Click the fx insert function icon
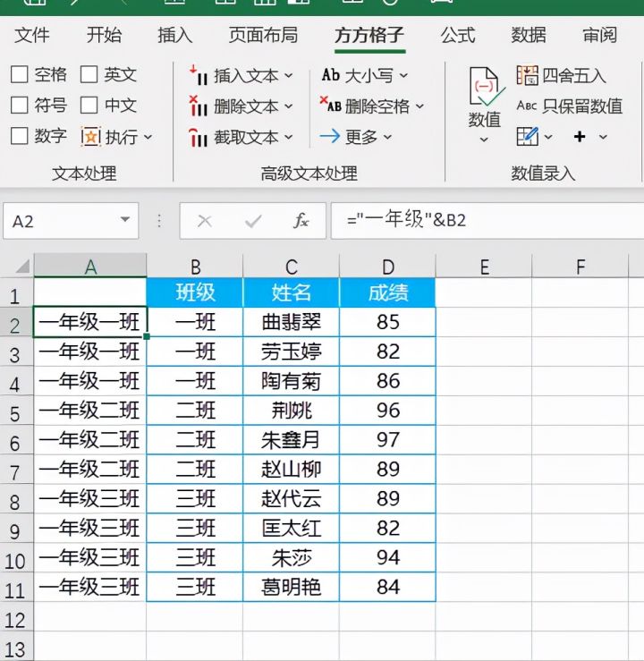 301,221
